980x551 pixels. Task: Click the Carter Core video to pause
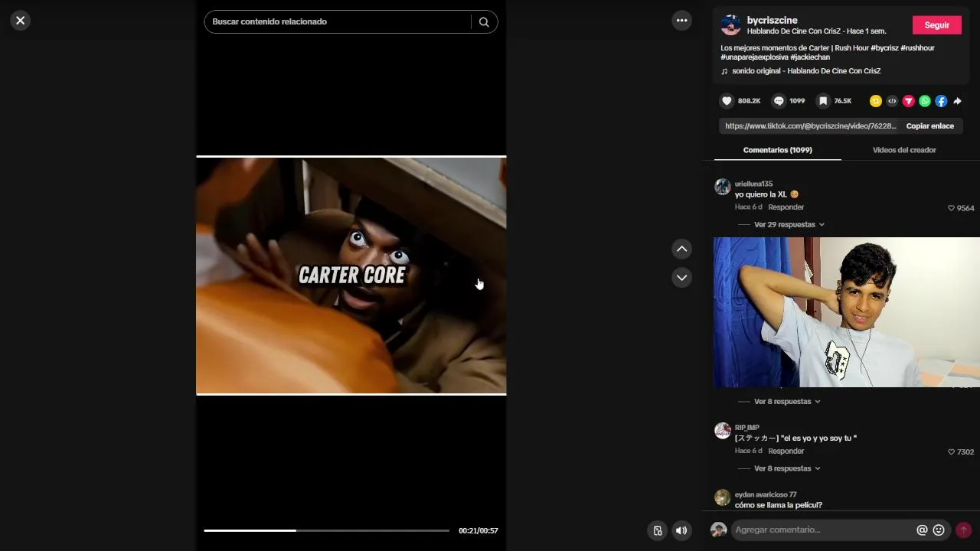point(351,275)
